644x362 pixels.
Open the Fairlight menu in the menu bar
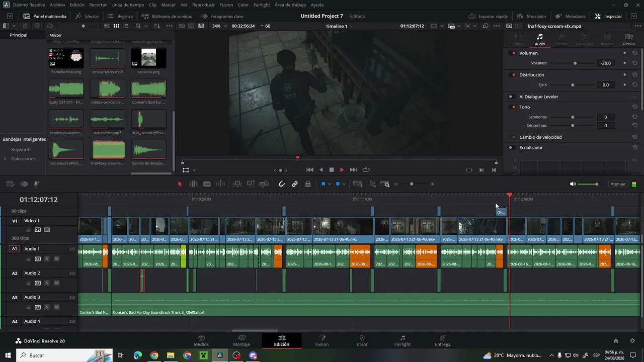coord(262,5)
